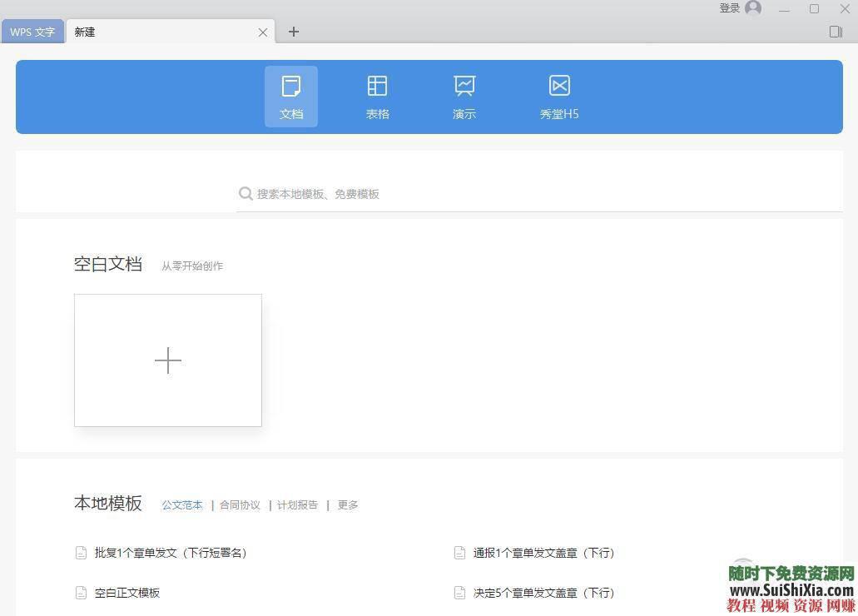
Task: Switch to the WPS 文字 tab
Action: coord(32,32)
